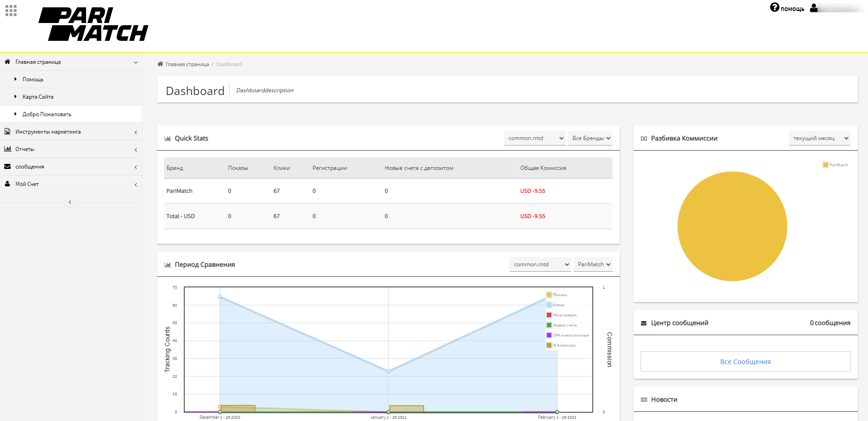The height and width of the screenshot is (421, 868).
Task: Click the Регистрации column header
Action: tap(329, 168)
